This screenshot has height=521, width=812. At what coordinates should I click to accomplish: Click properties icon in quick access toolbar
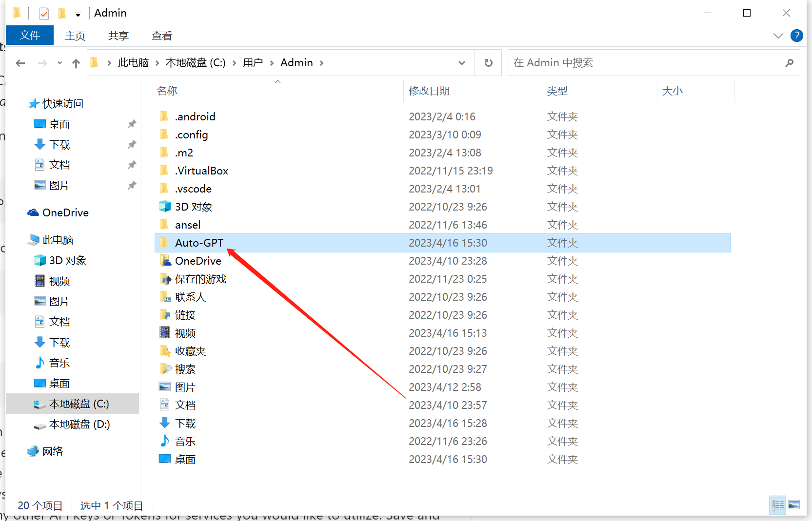pos(44,13)
